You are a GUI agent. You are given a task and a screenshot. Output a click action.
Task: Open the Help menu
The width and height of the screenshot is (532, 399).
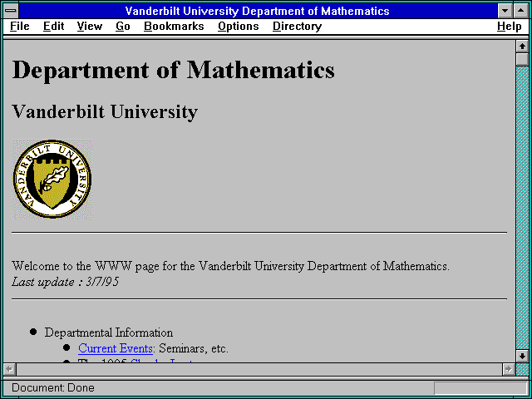click(510, 27)
